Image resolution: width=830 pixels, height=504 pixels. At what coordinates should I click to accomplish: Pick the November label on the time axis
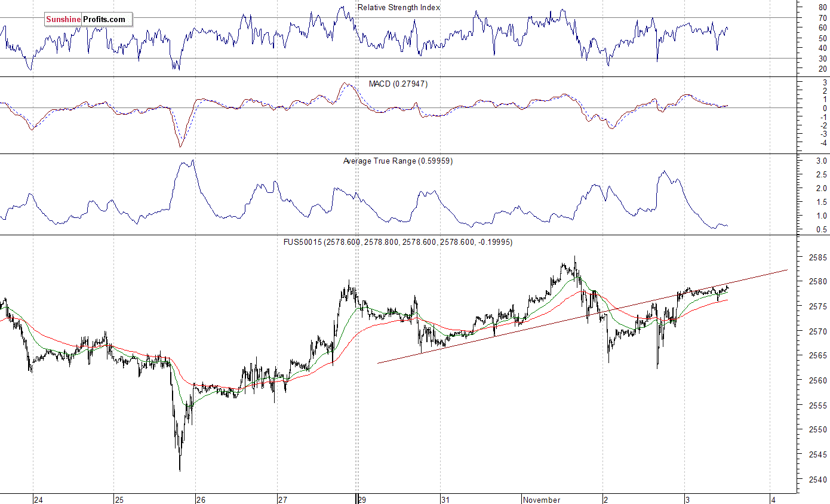(x=542, y=500)
